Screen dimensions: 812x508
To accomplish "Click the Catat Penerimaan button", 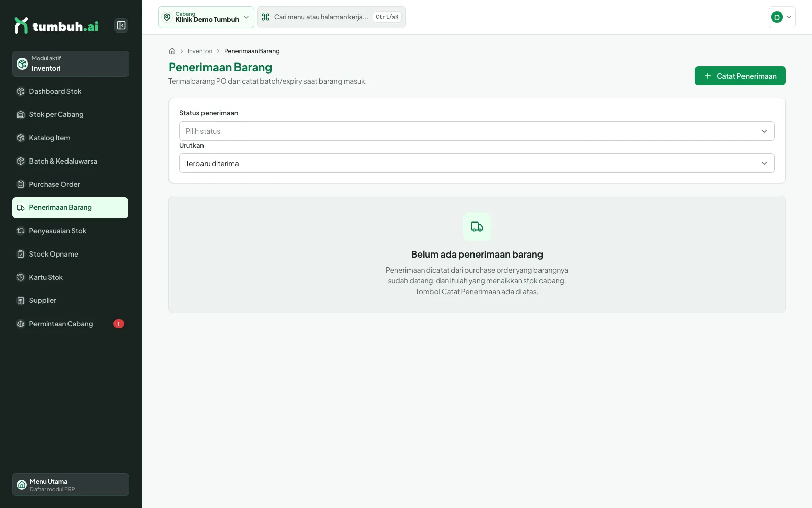I will (740, 76).
